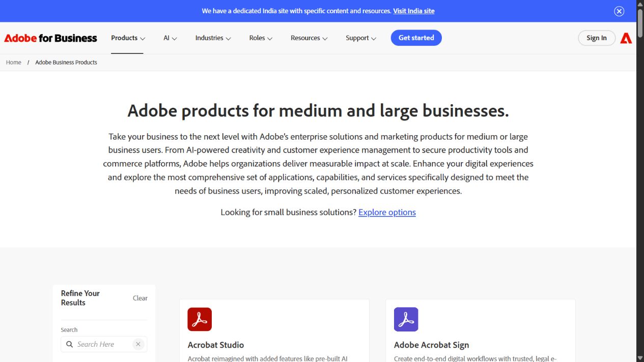
Task: Click the Sign In button
Action: [597, 38]
